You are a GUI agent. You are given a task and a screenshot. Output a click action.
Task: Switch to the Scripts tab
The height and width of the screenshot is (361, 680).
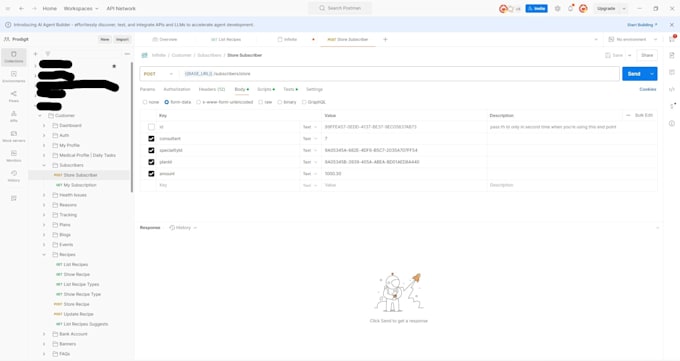265,89
